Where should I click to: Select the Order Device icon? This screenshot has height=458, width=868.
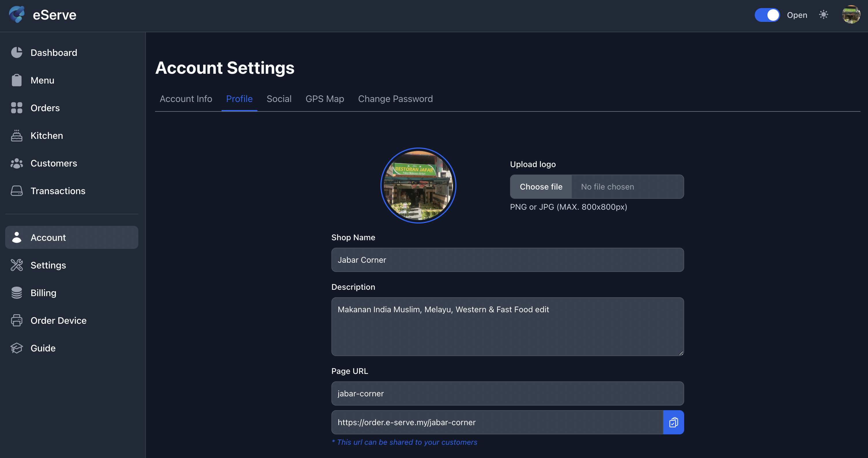pos(16,320)
